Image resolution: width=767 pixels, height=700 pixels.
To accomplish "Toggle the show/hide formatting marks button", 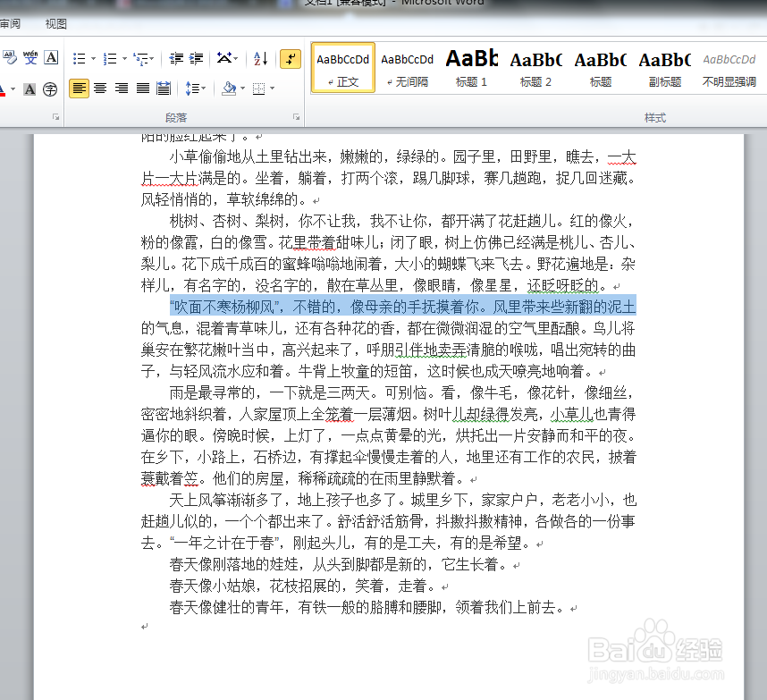I will (x=289, y=57).
